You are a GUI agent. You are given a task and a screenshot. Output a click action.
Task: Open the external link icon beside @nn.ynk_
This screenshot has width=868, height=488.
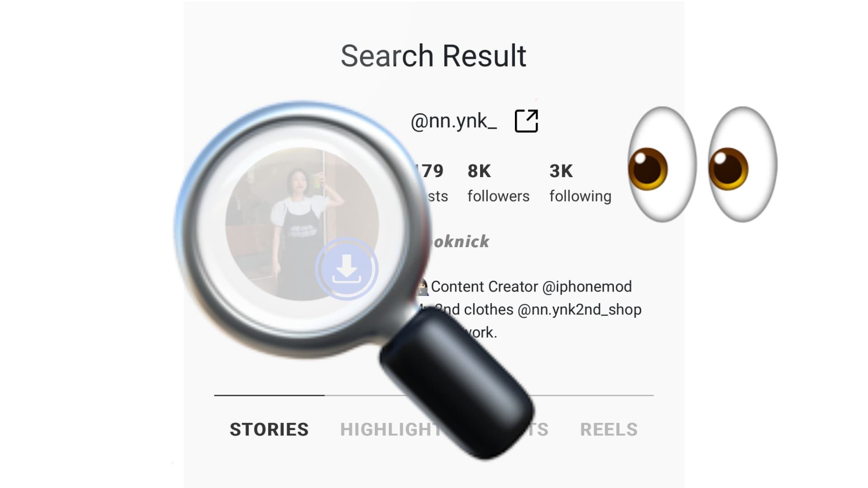click(x=526, y=121)
